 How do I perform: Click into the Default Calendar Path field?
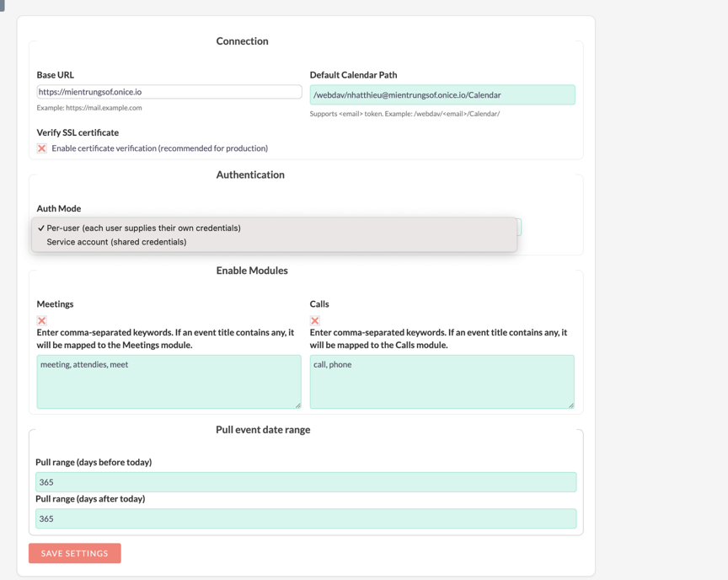pyautogui.click(x=442, y=95)
